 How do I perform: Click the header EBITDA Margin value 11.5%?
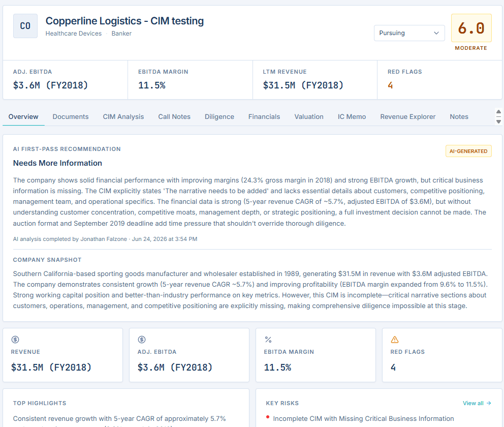coord(152,85)
